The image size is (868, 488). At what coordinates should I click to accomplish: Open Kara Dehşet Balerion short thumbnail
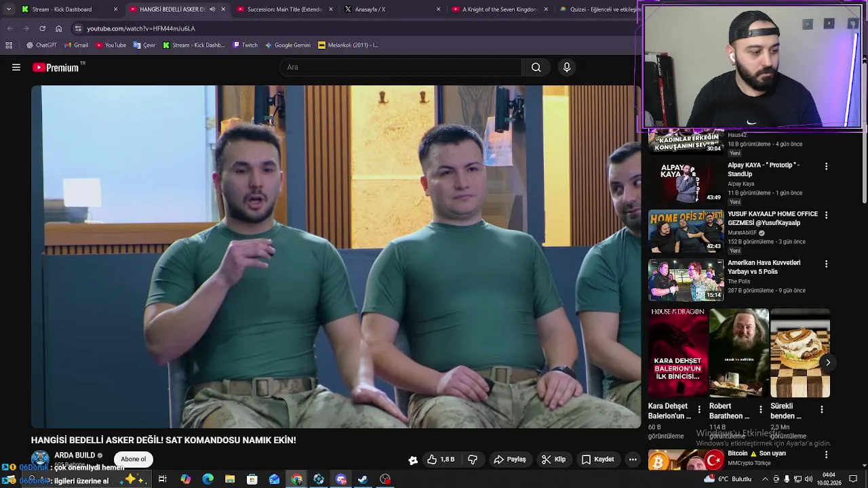[x=677, y=353]
